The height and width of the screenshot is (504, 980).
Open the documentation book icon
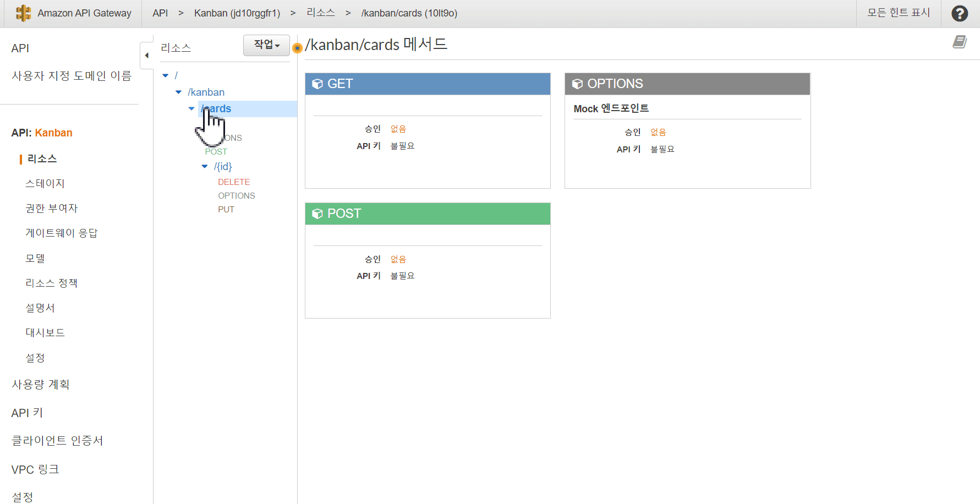(x=960, y=42)
